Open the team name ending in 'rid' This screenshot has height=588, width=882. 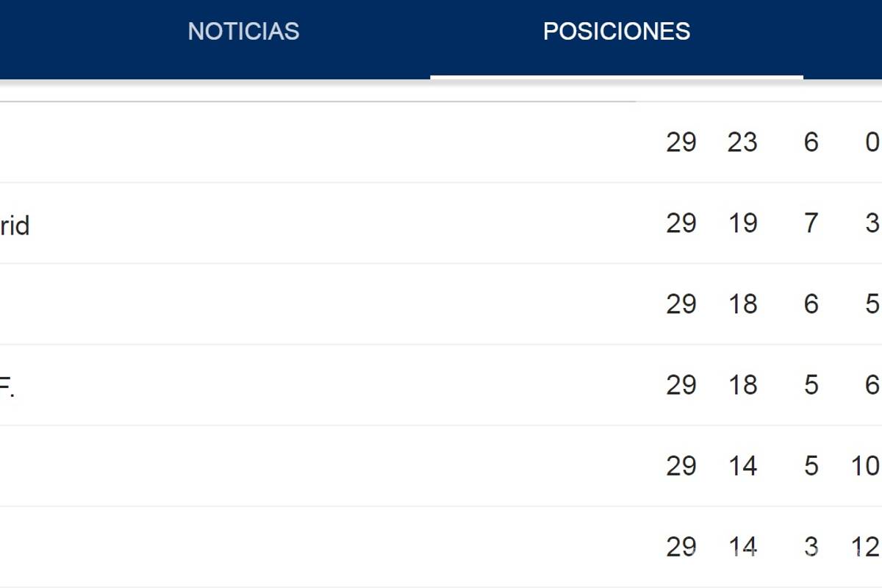[x=15, y=224]
